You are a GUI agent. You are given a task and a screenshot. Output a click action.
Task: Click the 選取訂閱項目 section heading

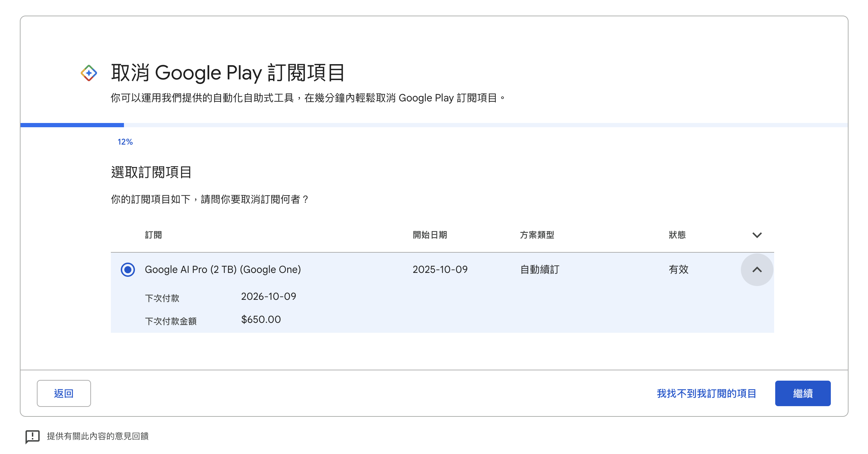tap(151, 173)
